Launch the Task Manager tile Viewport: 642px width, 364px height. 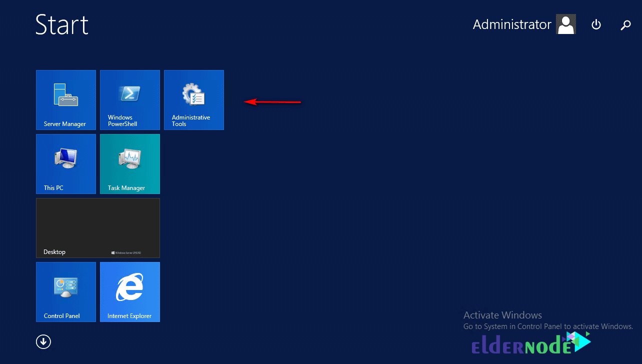[x=130, y=164]
